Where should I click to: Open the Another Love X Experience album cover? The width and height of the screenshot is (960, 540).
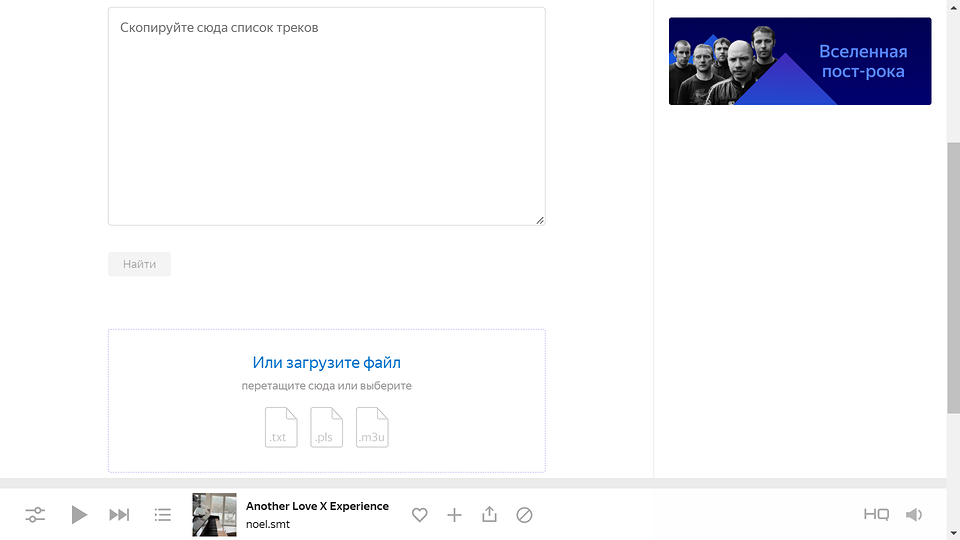click(x=214, y=515)
